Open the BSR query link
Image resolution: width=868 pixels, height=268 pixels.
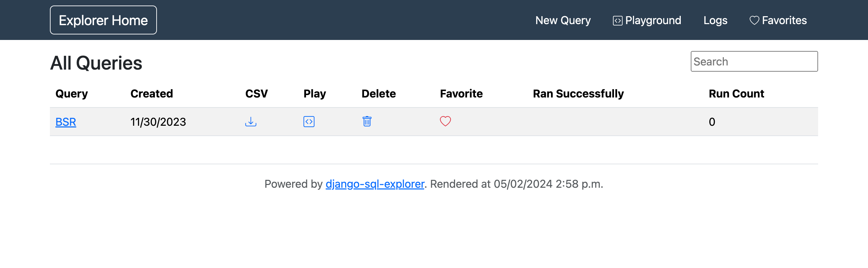(x=66, y=122)
